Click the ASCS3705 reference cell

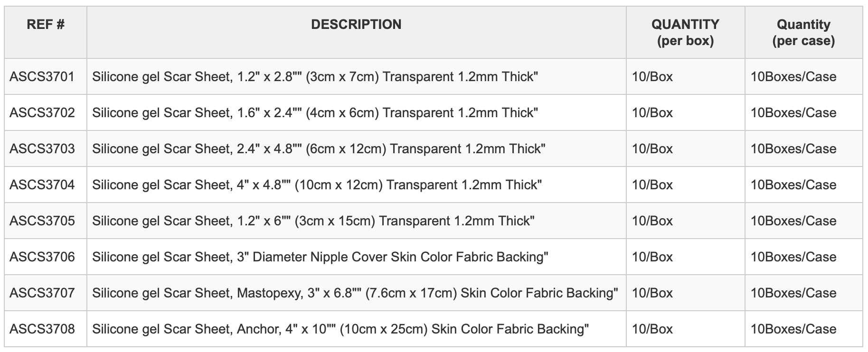(42, 221)
